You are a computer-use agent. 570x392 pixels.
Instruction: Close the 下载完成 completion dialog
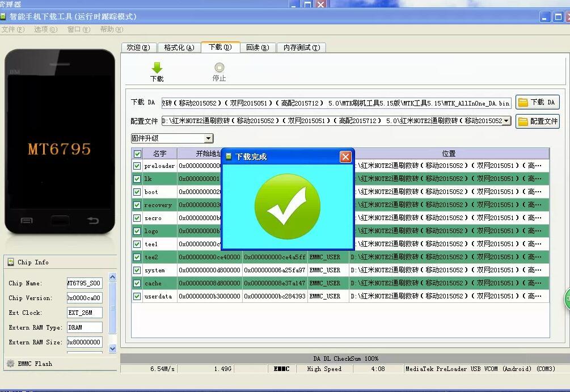coord(346,157)
